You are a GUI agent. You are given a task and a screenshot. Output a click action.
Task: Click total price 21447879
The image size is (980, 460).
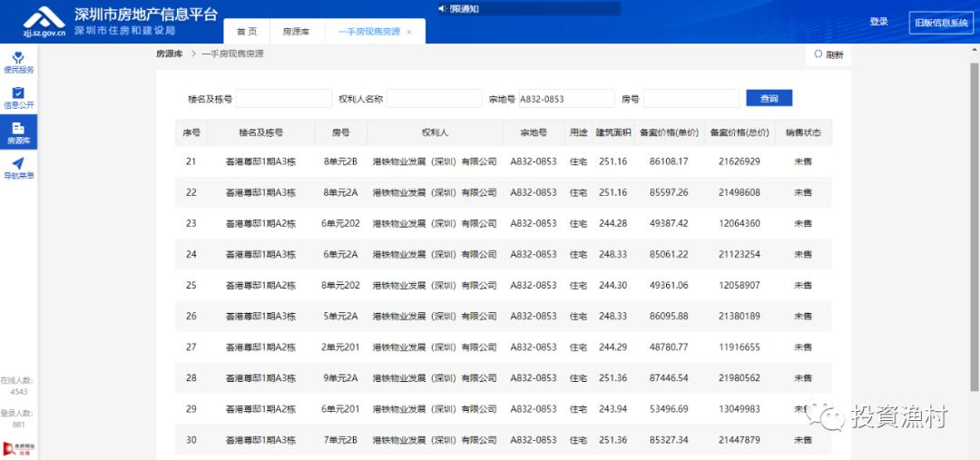coord(740,440)
